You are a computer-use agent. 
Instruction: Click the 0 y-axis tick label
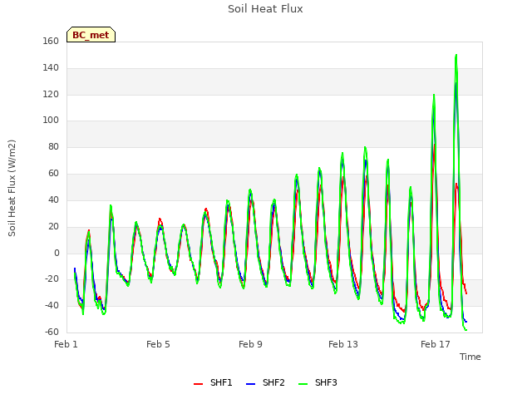pyautogui.click(x=57, y=253)
